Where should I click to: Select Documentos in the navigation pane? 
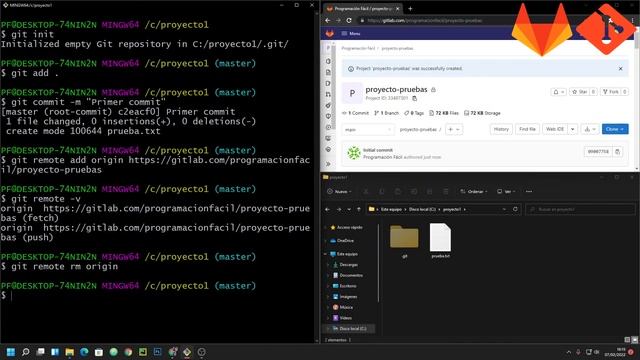click(x=348, y=276)
